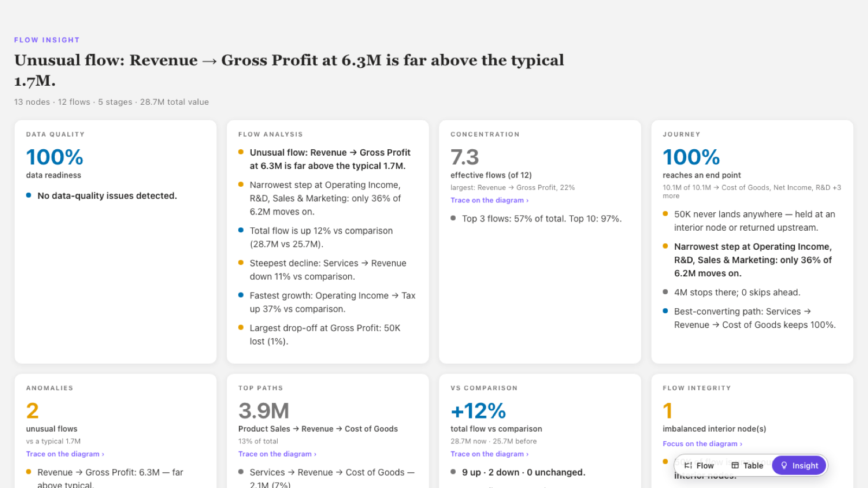Select 'Top 3 flows: 57% of total' bullet
Image resolution: width=868 pixels, height=488 pixels.
coord(542,219)
